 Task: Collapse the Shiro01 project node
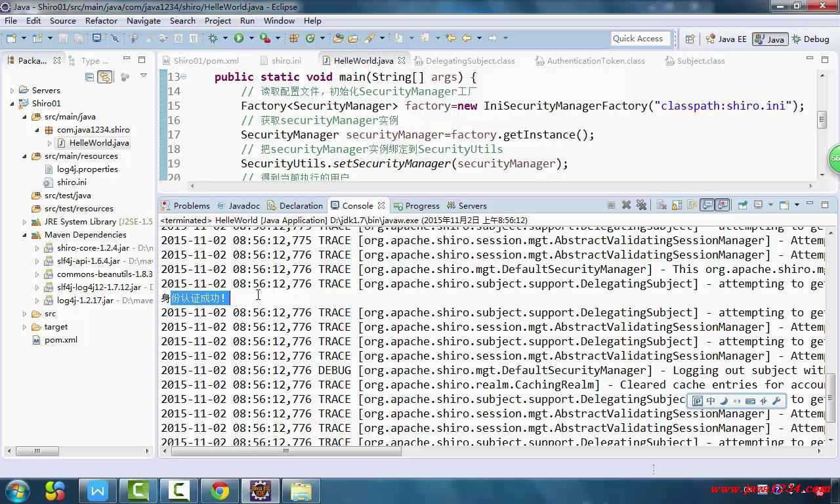12,104
